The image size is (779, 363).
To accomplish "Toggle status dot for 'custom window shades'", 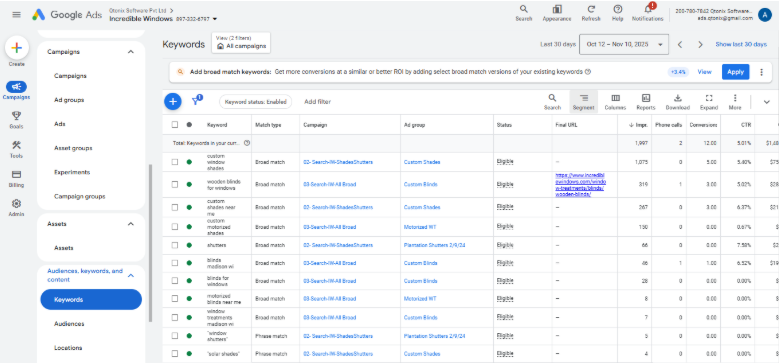I will 189,162.
